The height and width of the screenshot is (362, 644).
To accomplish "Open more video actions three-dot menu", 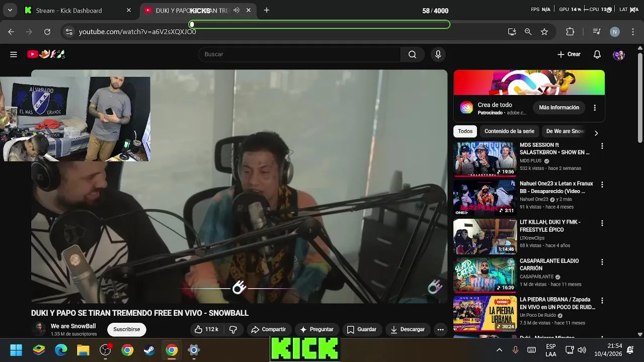I will tap(441, 329).
